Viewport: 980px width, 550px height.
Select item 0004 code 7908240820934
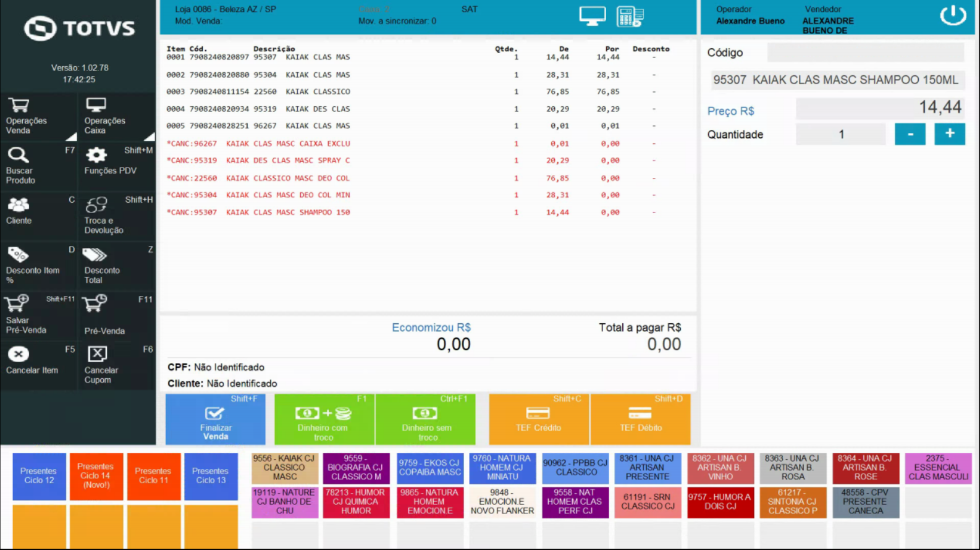(x=418, y=109)
